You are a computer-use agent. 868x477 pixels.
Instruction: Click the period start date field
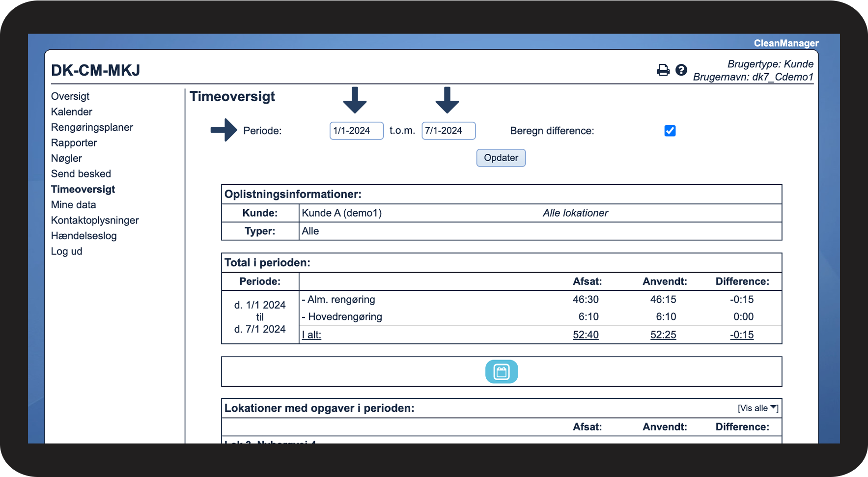click(x=356, y=131)
